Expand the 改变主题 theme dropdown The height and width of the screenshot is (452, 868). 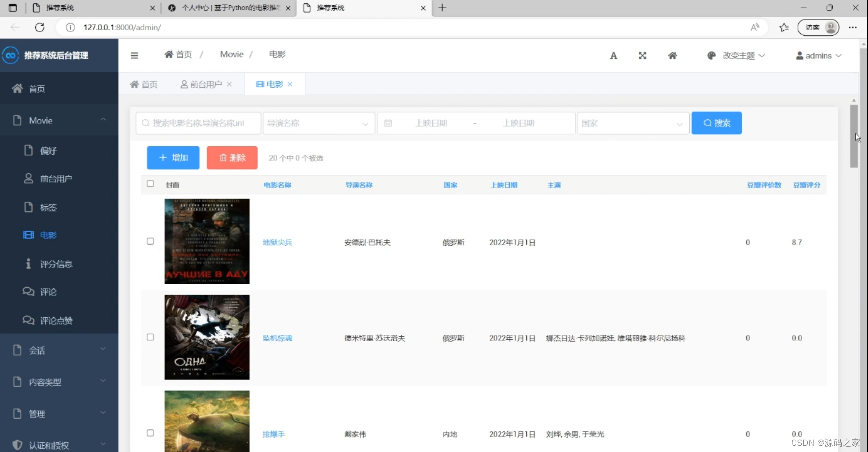pos(737,56)
